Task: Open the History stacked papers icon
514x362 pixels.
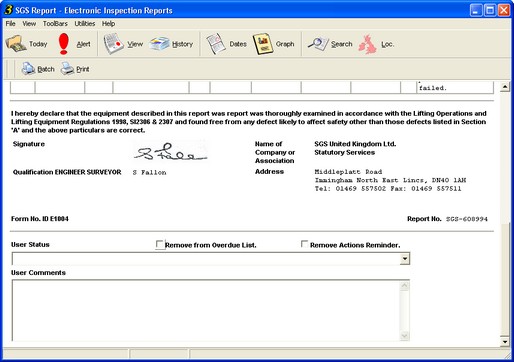Action: point(159,44)
